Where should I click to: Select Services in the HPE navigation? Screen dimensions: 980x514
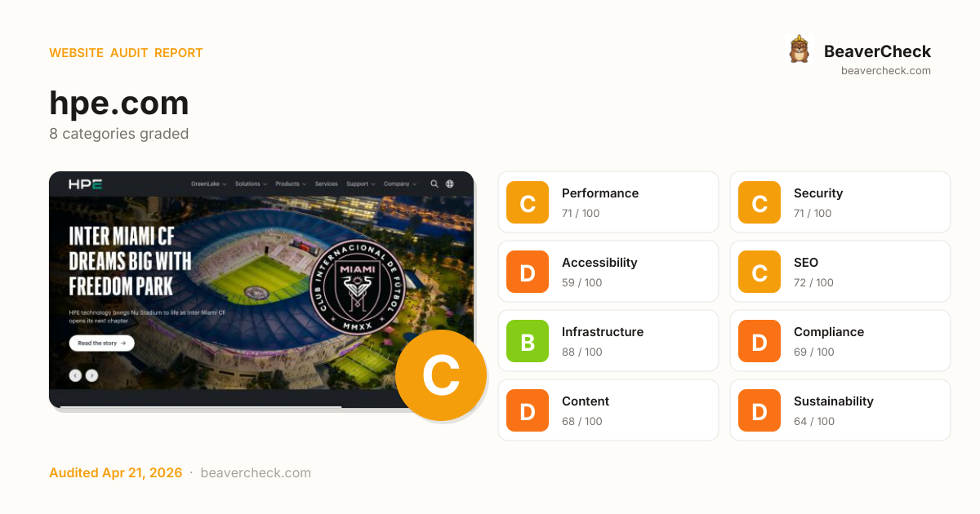[x=327, y=184]
